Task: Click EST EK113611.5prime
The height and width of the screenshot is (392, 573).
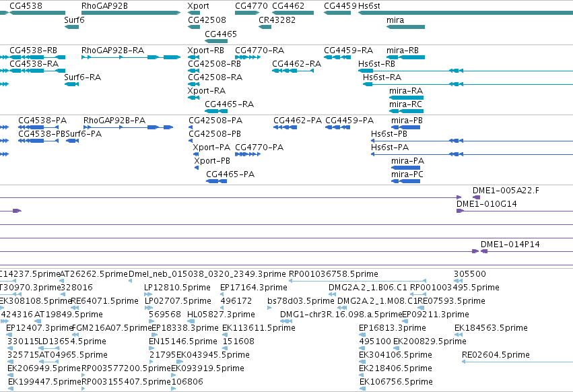Action: tap(226, 335)
